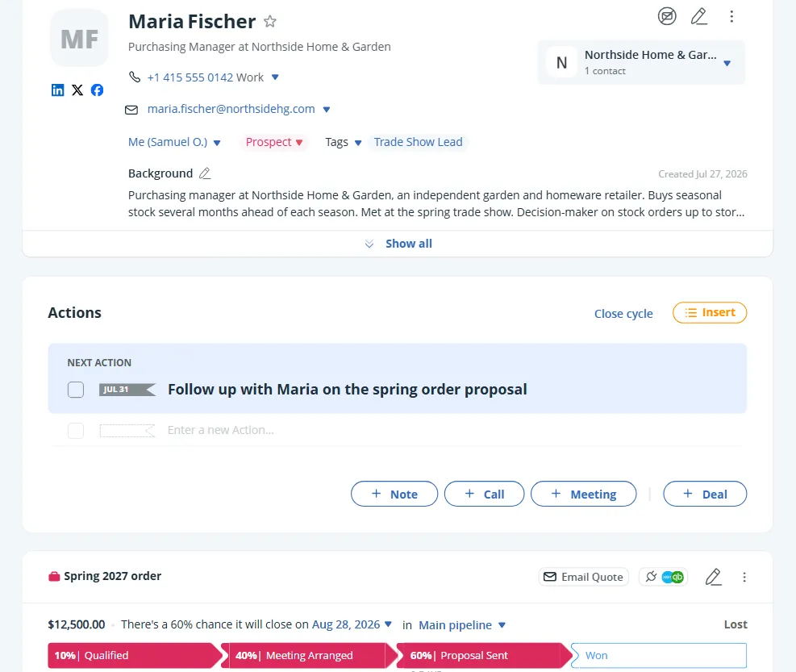The width and height of the screenshot is (796, 672).
Task: Click Background description text
Action: click(x=436, y=203)
